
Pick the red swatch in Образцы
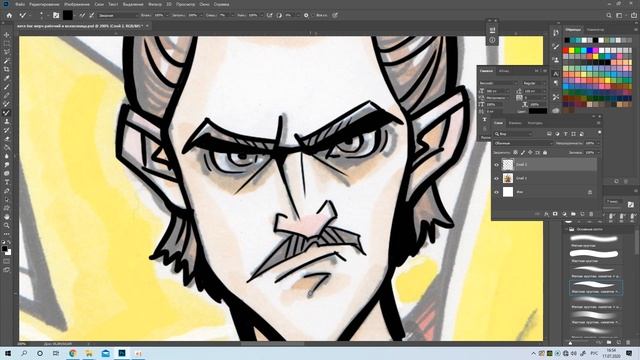point(566,51)
